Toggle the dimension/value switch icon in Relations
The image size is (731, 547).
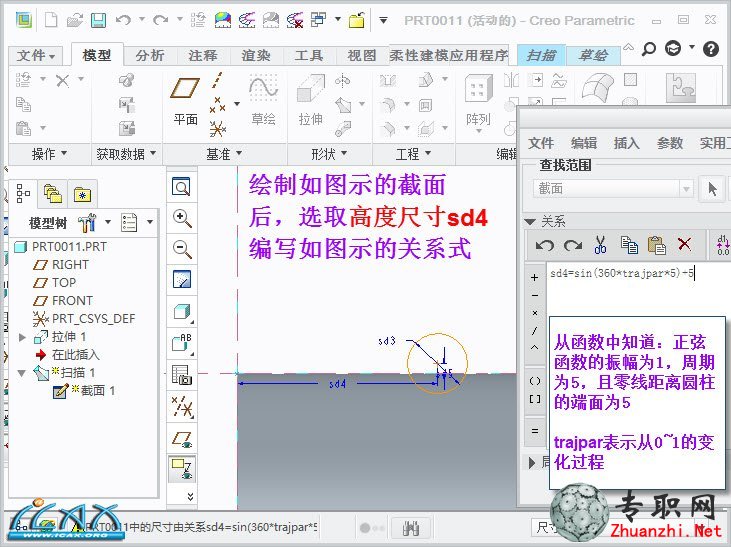[722, 245]
